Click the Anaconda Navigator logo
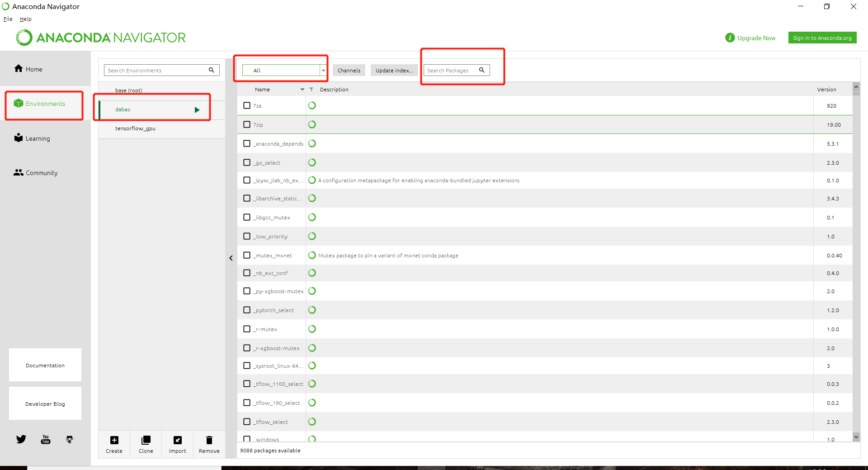 (x=101, y=38)
